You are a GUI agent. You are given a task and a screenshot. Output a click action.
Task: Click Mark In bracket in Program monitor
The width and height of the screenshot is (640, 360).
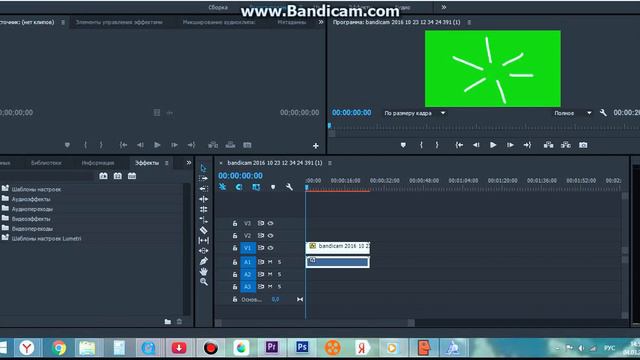(x=421, y=145)
